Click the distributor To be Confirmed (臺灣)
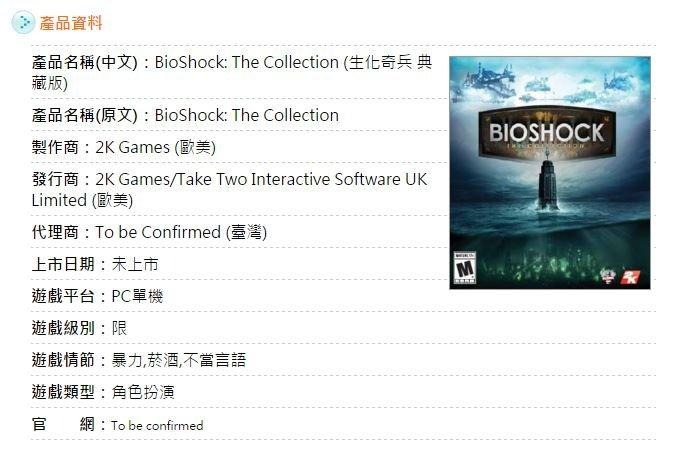This screenshot has height=461, width=677. [x=181, y=232]
